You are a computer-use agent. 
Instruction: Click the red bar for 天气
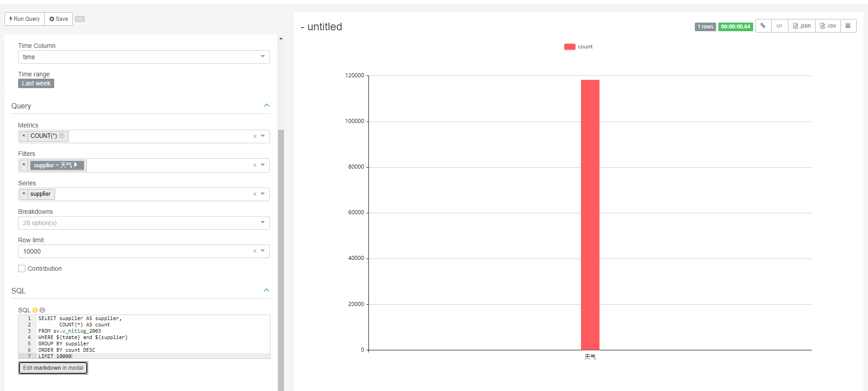click(x=590, y=215)
